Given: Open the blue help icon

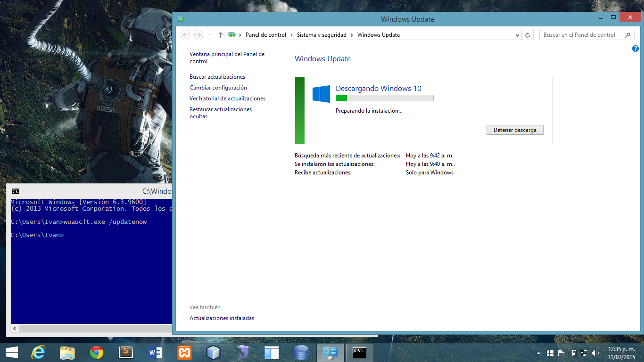Looking at the screenshot, I should point(635,49).
